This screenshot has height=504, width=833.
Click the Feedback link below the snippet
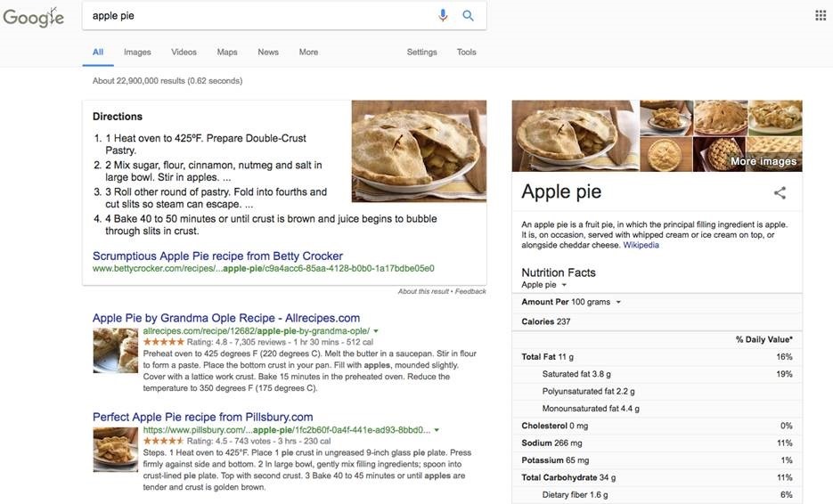[470, 291]
